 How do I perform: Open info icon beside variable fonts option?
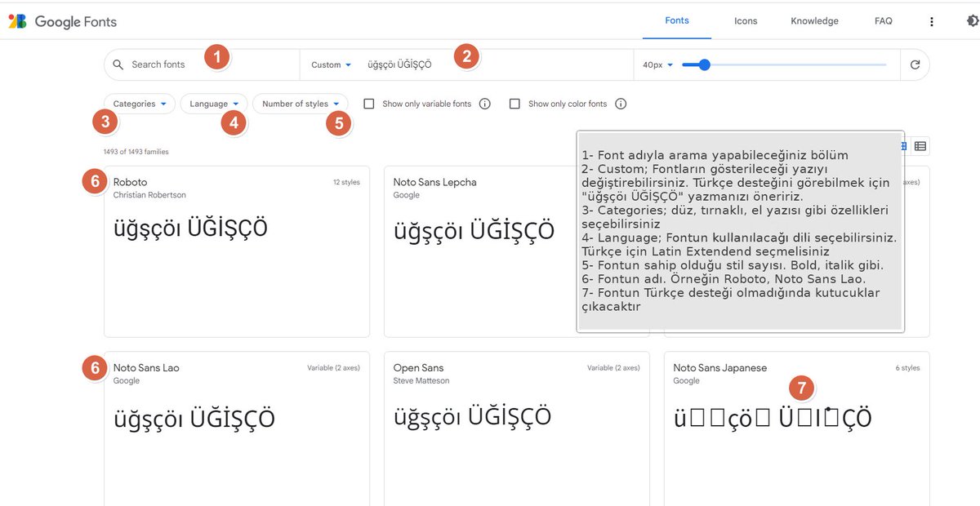(485, 104)
